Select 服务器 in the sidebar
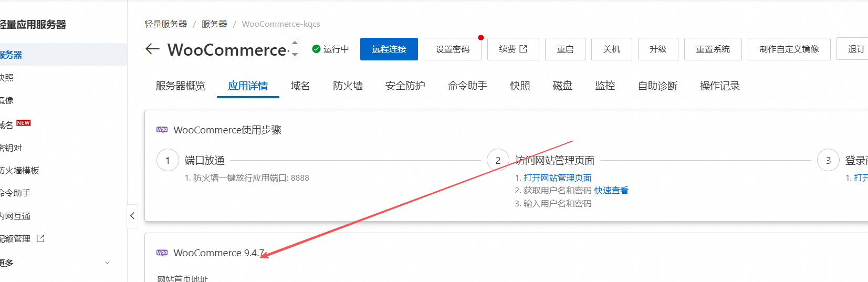The height and width of the screenshot is (282, 868). pyautogui.click(x=64, y=55)
